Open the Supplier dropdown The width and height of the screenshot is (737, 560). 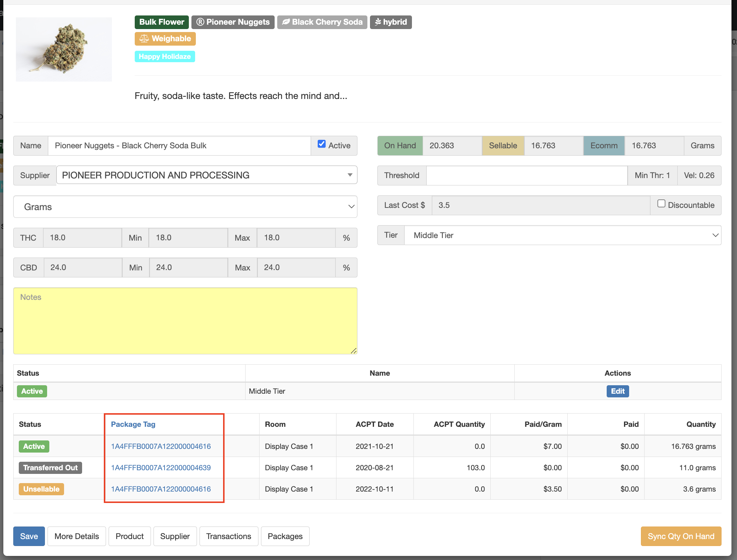coord(207,175)
